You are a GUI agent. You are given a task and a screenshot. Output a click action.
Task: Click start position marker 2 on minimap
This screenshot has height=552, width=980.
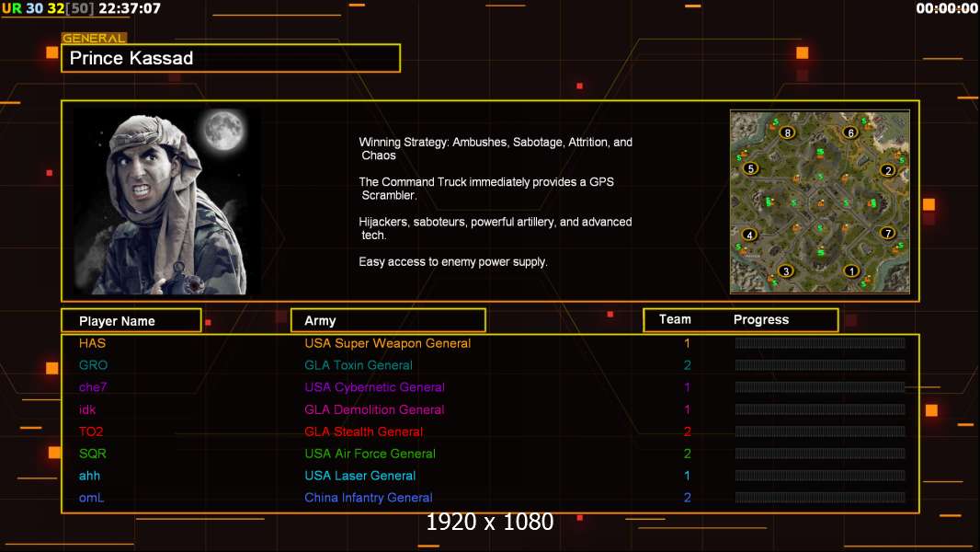coord(887,170)
